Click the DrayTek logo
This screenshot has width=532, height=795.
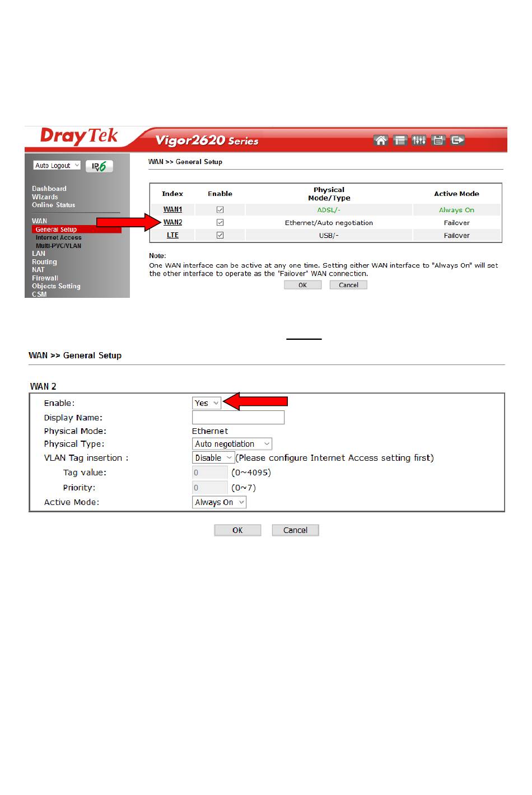coord(79,136)
